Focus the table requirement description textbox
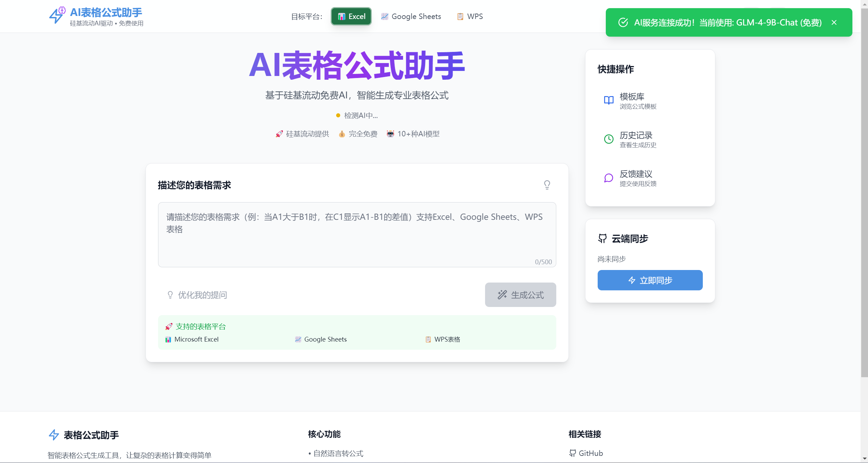Image resolution: width=868 pixels, height=463 pixels. pyautogui.click(x=357, y=235)
